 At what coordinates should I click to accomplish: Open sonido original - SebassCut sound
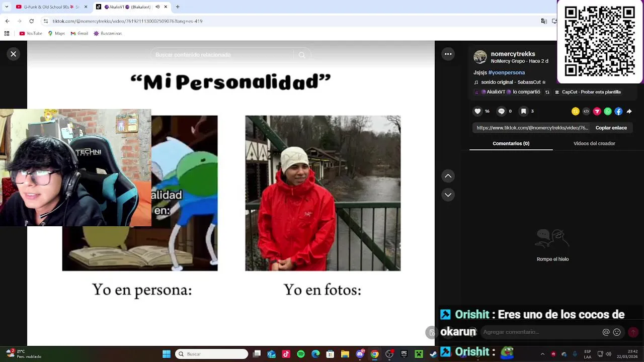click(x=510, y=82)
